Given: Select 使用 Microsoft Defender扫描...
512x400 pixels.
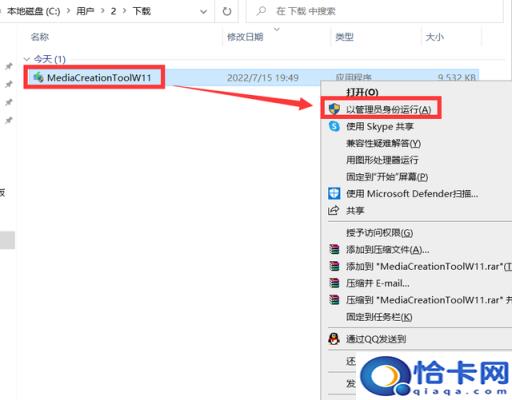Looking at the screenshot, I should pyautogui.click(x=412, y=194).
